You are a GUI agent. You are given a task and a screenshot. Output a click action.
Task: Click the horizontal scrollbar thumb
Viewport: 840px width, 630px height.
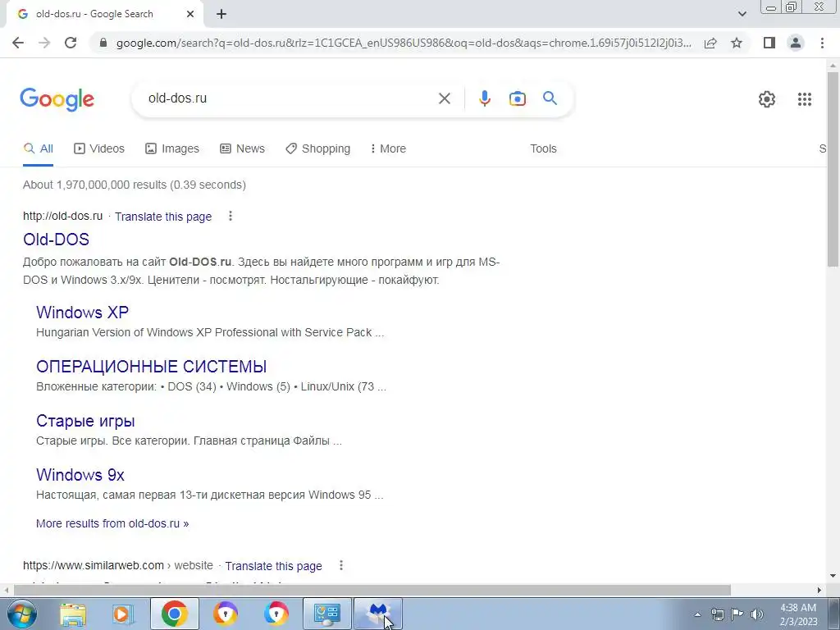[x=372, y=590]
